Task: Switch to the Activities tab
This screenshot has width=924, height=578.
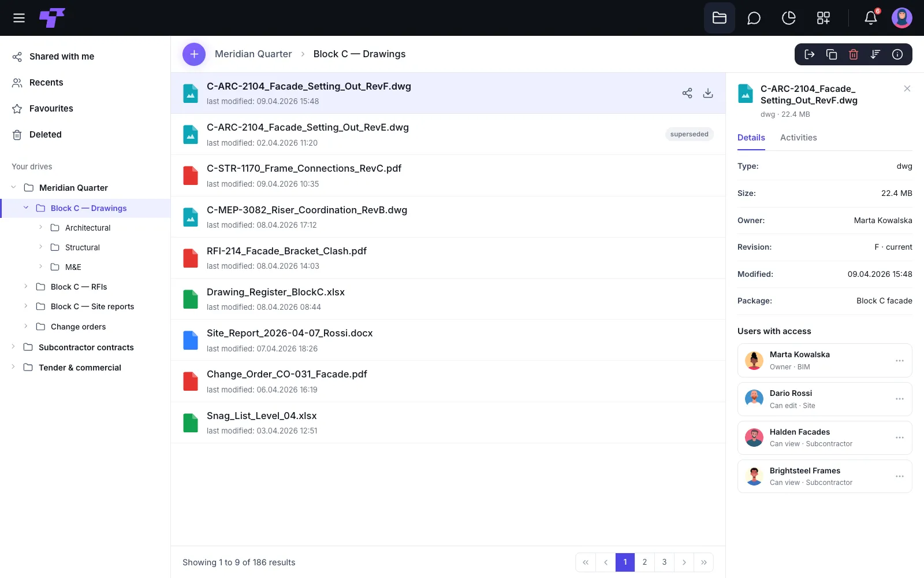Action: (x=799, y=138)
